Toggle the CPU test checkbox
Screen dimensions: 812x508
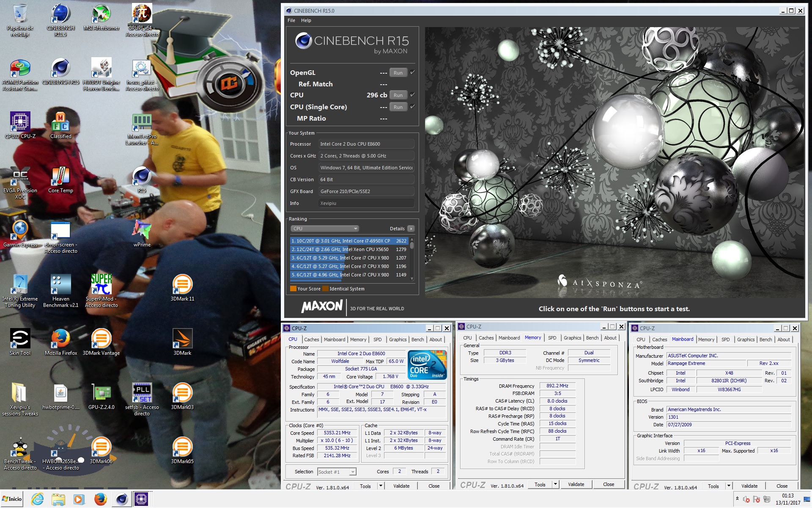pyautogui.click(x=413, y=95)
